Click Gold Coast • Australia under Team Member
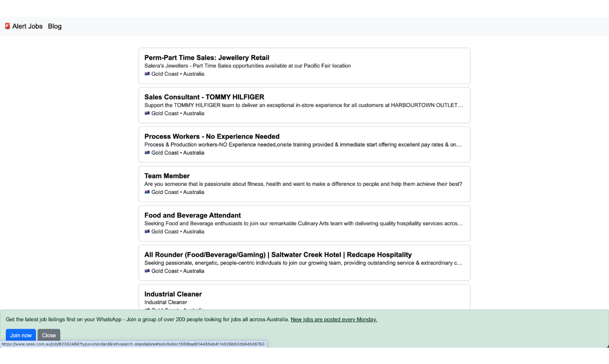609x364 pixels. 178,192
